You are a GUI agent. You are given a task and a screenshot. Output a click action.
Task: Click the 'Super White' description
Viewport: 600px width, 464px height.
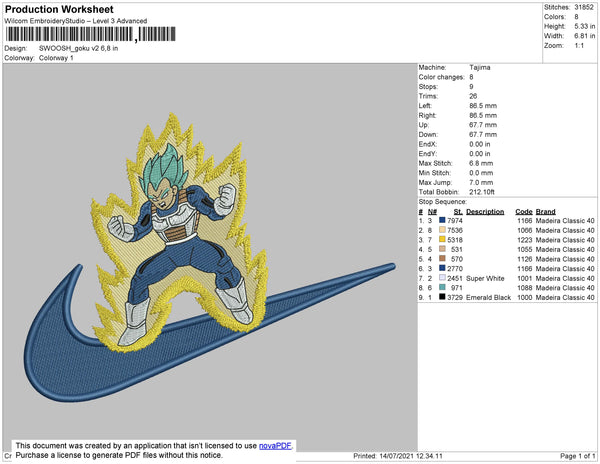click(485, 278)
